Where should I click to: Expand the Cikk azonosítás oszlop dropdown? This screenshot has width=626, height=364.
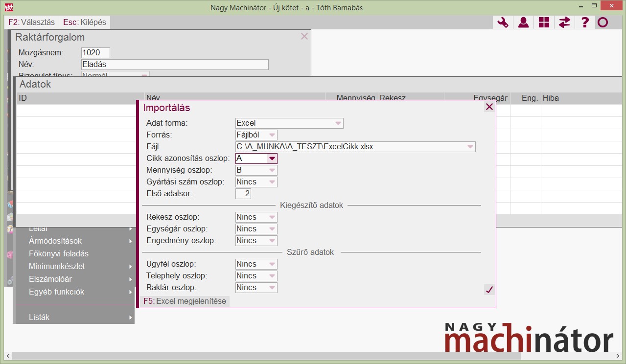click(x=272, y=159)
